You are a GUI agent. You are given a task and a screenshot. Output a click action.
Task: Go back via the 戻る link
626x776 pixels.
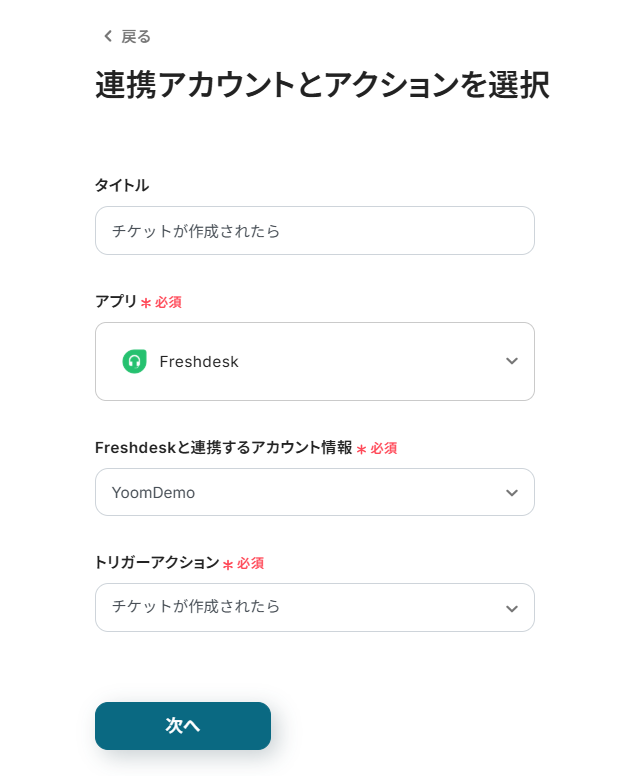[135, 37]
